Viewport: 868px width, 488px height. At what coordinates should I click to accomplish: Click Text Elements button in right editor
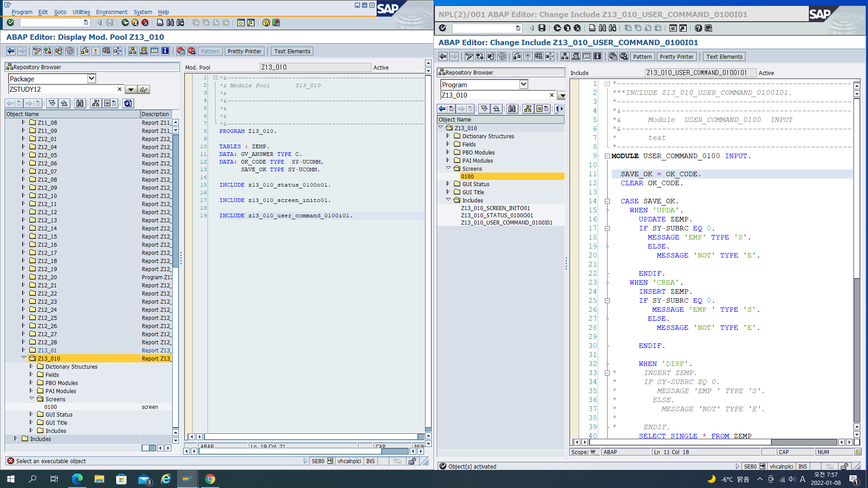tap(724, 56)
